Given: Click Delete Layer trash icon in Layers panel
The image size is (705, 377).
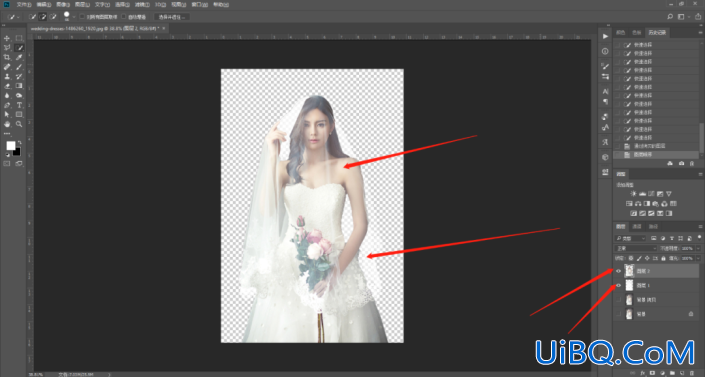Looking at the screenshot, I should (692, 373).
